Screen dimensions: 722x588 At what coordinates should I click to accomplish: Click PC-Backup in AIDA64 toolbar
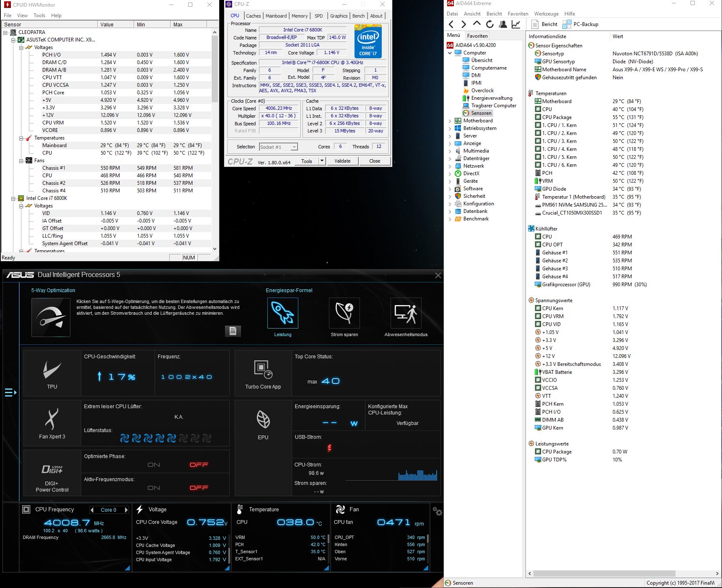point(580,24)
